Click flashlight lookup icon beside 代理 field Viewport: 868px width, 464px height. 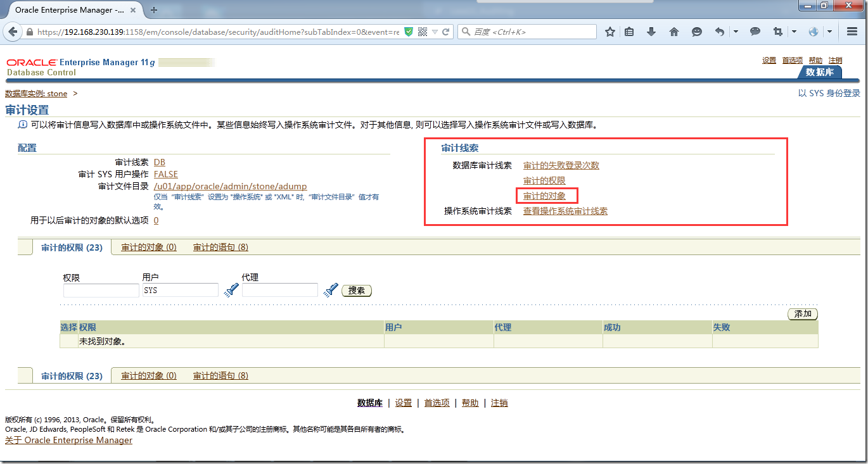pyautogui.click(x=331, y=290)
